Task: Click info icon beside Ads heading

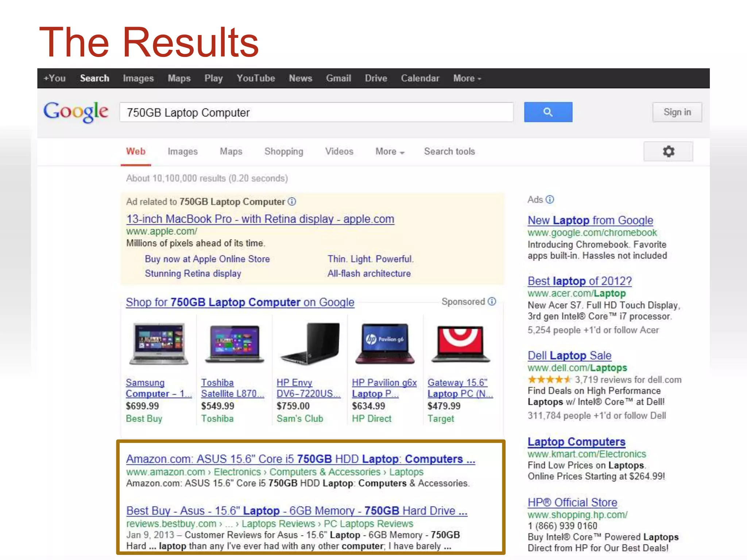Action: click(550, 199)
